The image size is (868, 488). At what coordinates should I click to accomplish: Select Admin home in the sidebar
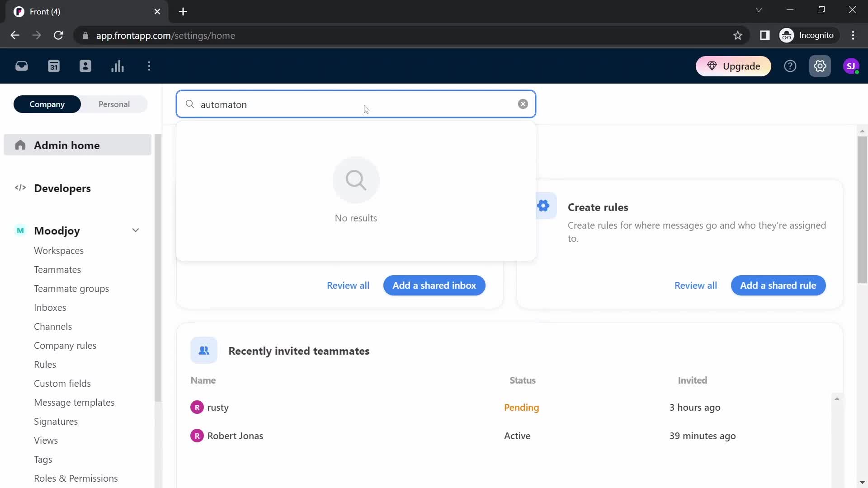[78, 145]
